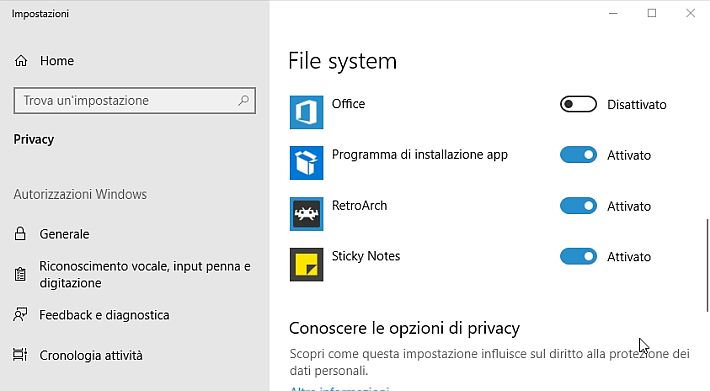This screenshot has width=710, height=391.
Task: Click the Sticky Notes yellow icon
Action: pos(307,264)
